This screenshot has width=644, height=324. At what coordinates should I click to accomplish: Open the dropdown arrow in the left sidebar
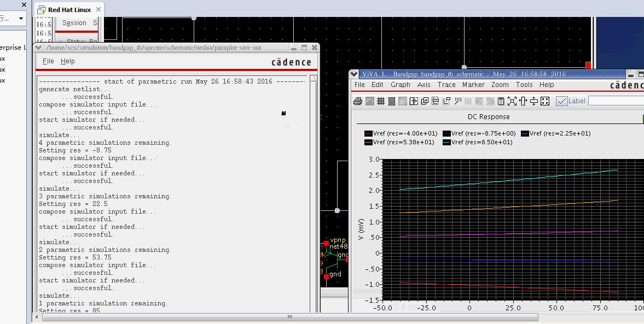21,19
